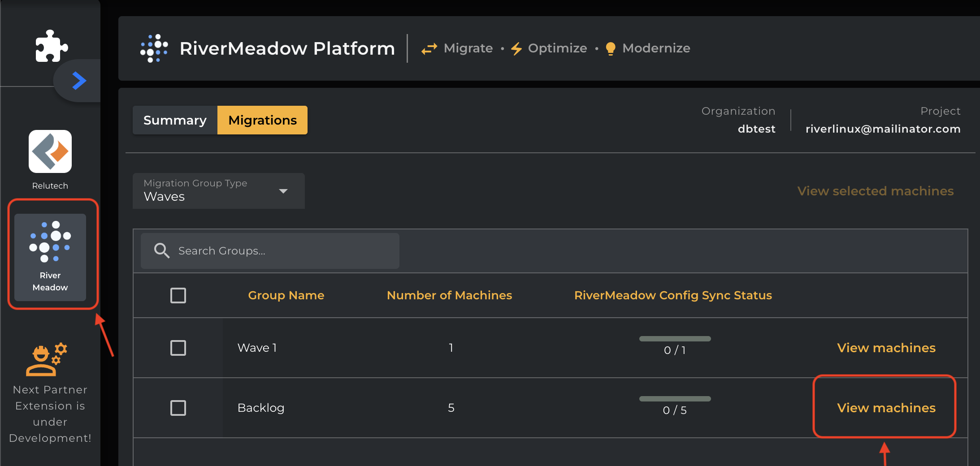Sort by Group Name column header
Image resolution: width=980 pixels, height=466 pixels.
click(286, 295)
